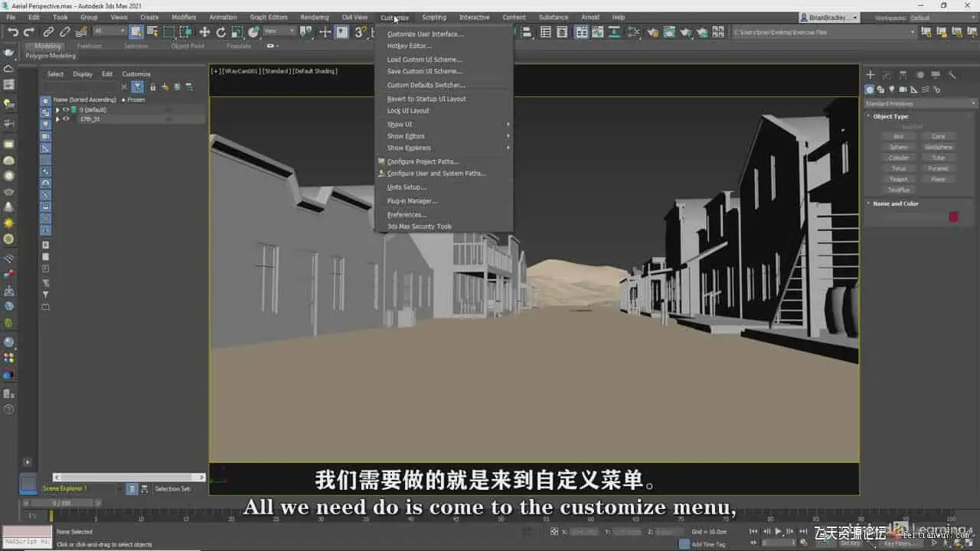Screen dimensions: 980x551
Task: Activate the Select and Link tool
Action: (48, 32)
